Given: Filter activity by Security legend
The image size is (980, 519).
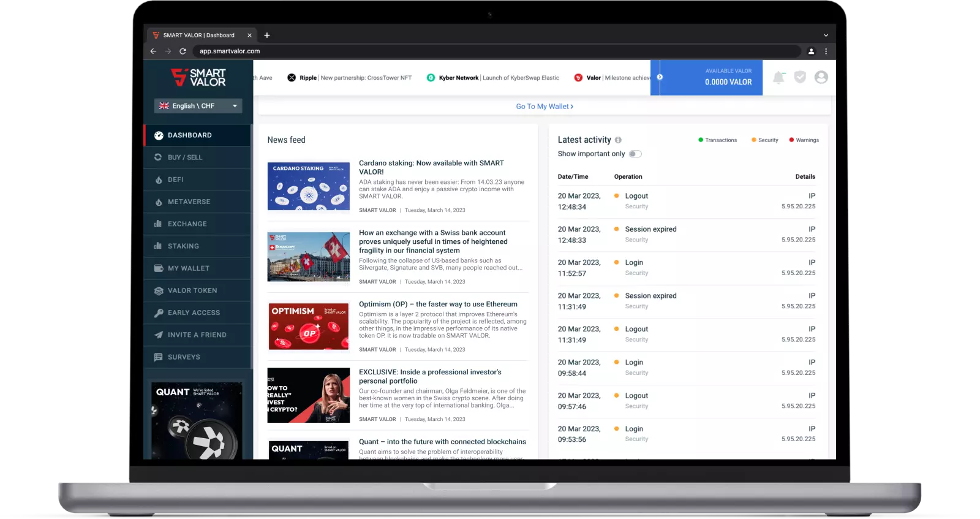Looking at the screenshot, I should (764, 140).
